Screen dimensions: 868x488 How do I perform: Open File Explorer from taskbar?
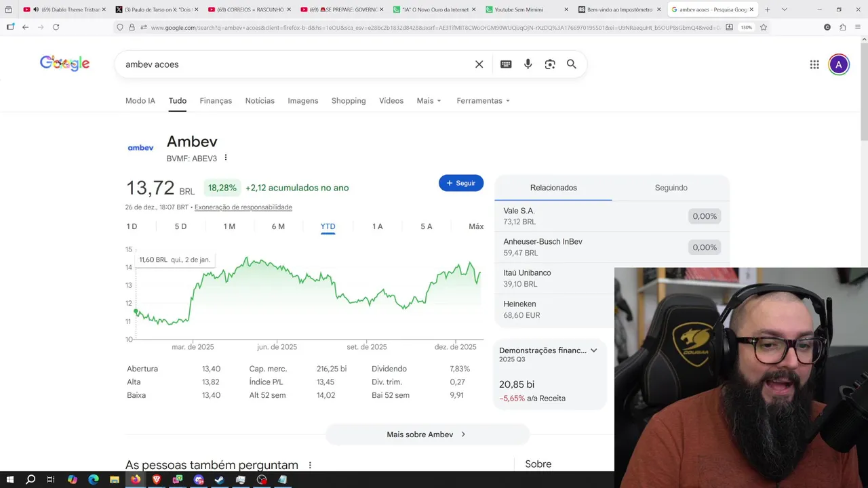coord(115,479)
